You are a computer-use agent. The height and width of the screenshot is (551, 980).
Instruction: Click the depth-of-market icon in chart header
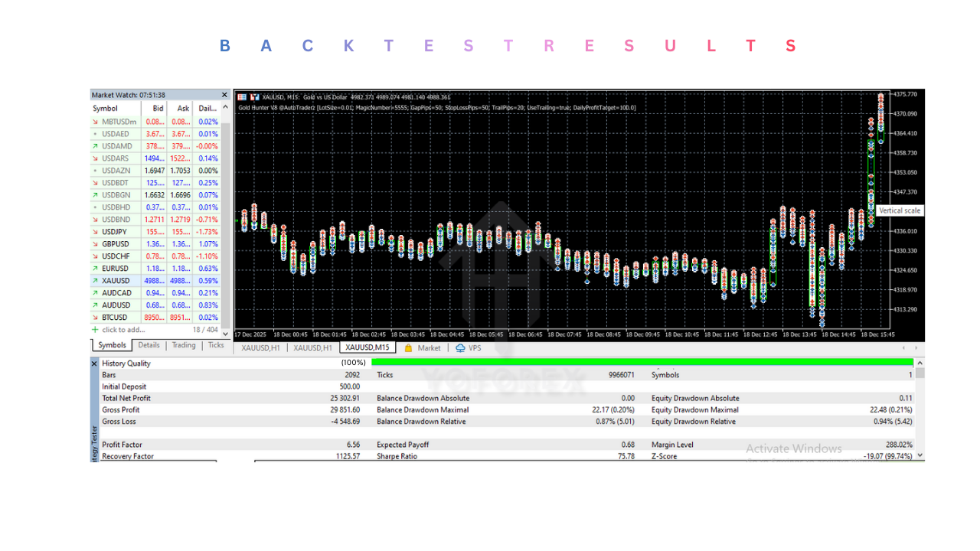click(x=242, y=97)
